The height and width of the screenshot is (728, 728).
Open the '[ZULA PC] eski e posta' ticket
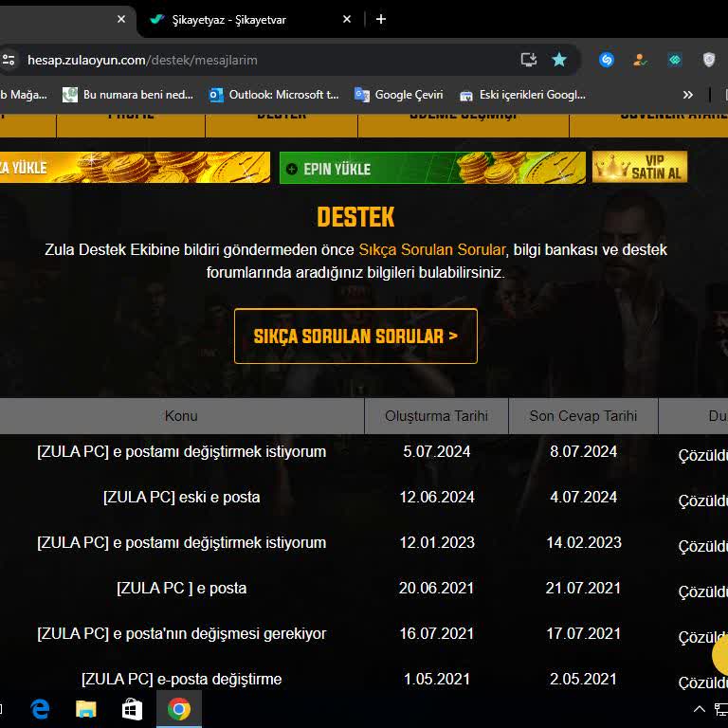pos(182,498)
